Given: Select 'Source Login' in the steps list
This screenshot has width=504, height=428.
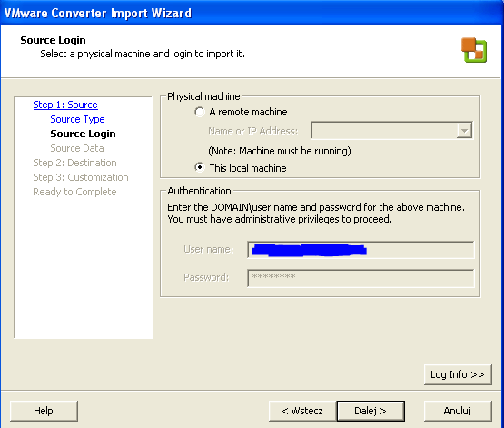Looking at the screenshot, I should coord(83,134).
